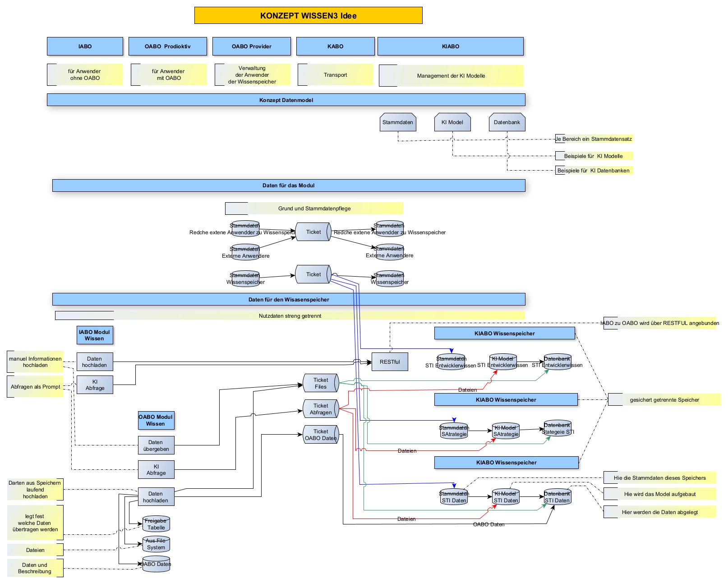Image resolution: width=728 pixels, height=584 pixels.
Task: Select the Ticket OABO Daten cylinder
Action: pos(321,435)
